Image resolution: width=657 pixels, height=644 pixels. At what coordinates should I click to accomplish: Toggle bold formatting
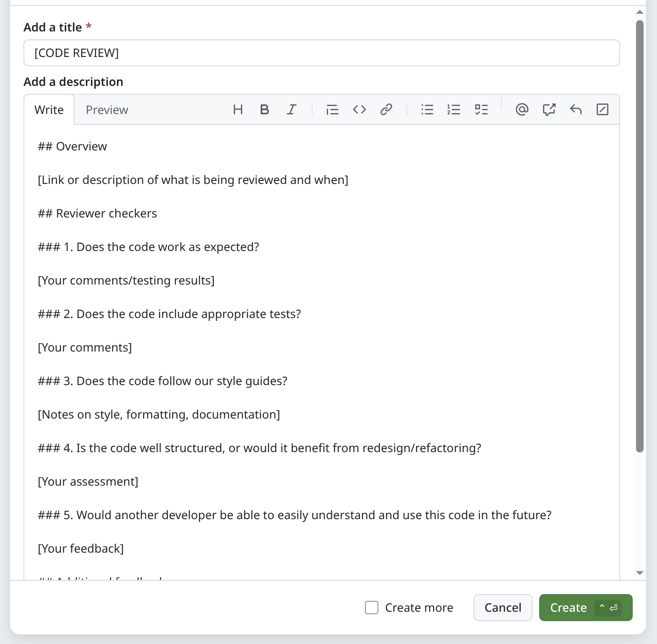[x=264, y=110]
